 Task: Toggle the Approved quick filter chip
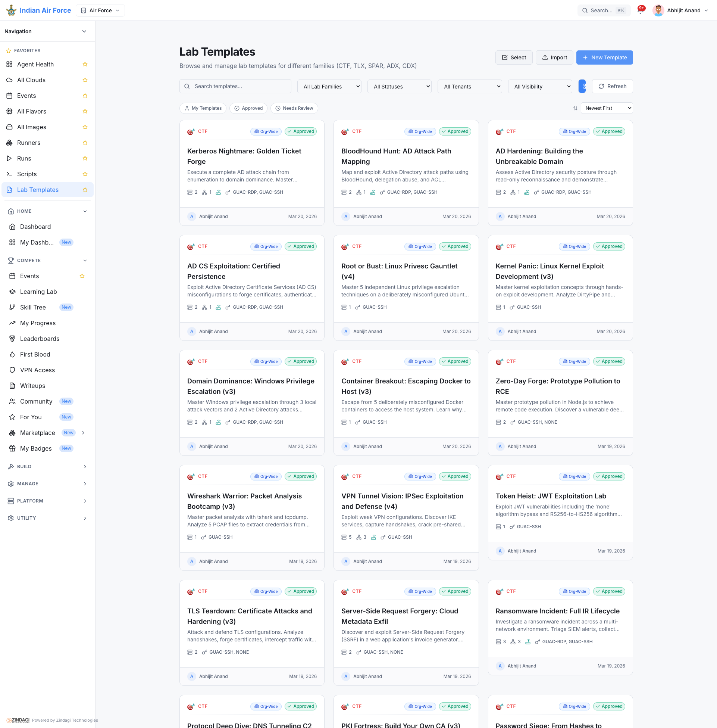(248, 108)
